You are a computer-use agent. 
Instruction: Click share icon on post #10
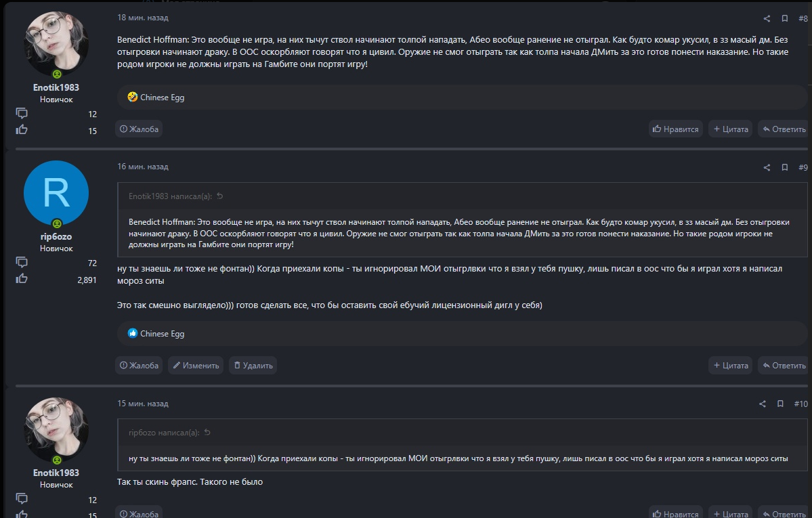point(763,404)
